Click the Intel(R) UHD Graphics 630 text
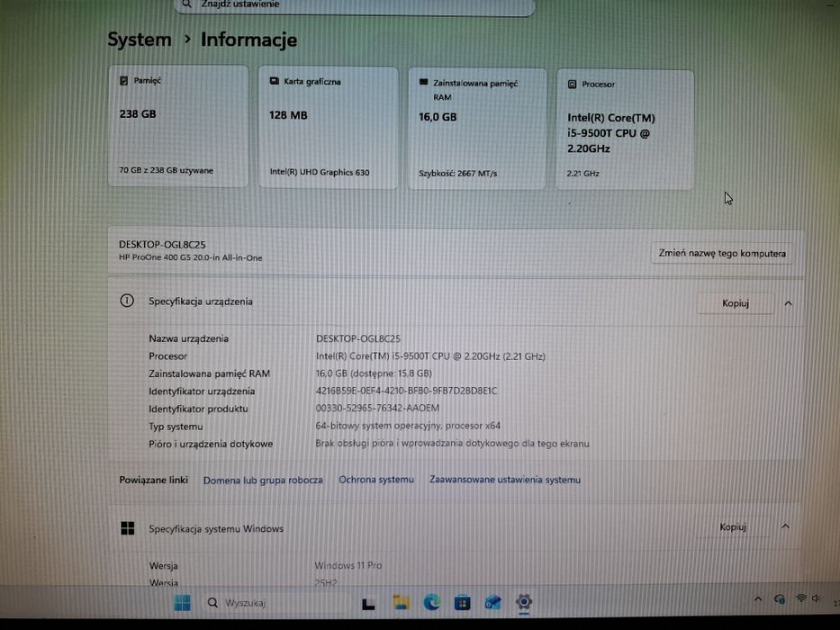840x630 pixels. point(320,172)
